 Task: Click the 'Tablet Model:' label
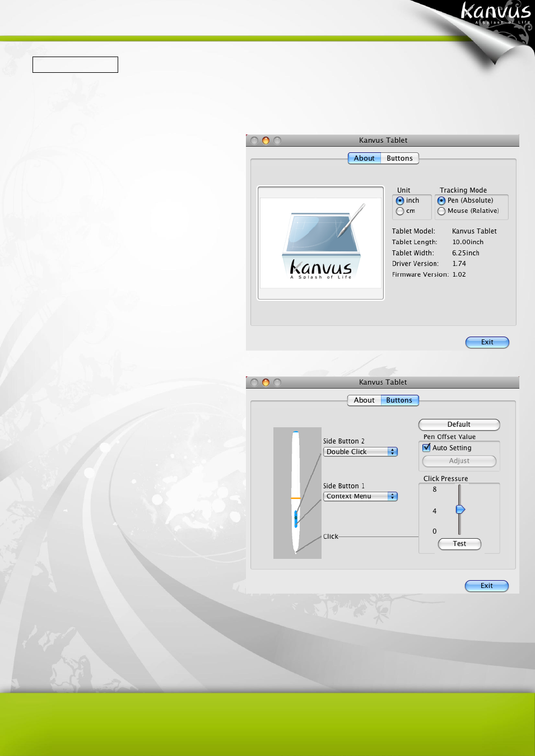(x=413, y=231)
